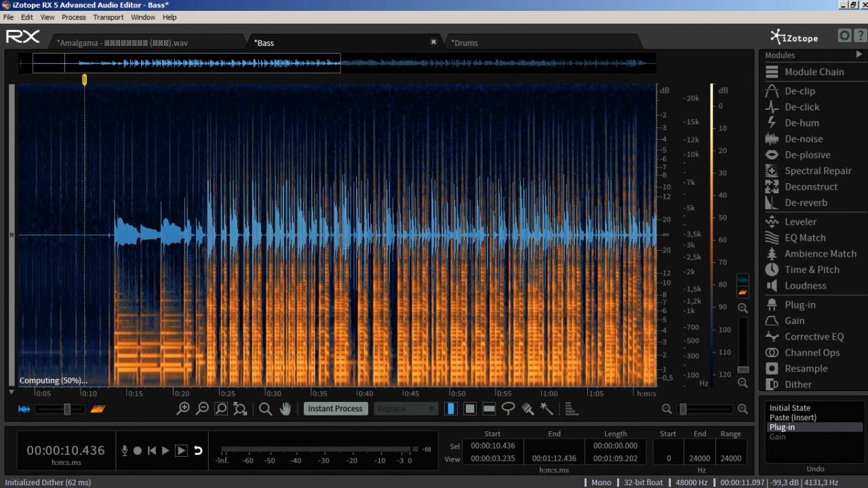The height and width of the screenshot is (488, 868).
Task: Toggle the Lasso selection tool
Action: coord(508,409)
